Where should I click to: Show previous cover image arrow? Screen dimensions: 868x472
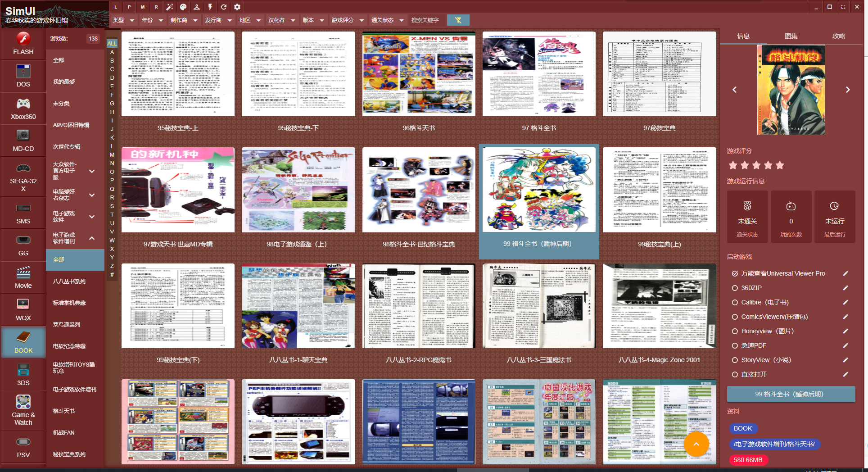coord(734,90)
